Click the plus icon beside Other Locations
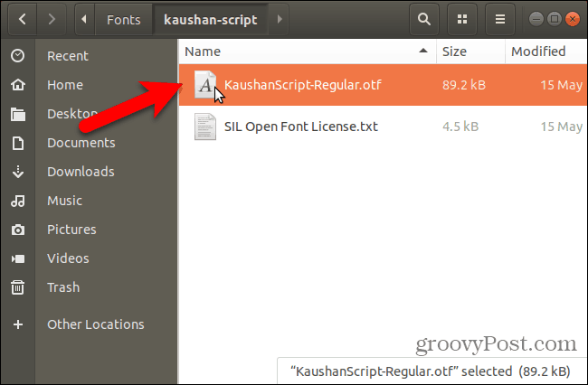588x385 pixels. [17, 324]
